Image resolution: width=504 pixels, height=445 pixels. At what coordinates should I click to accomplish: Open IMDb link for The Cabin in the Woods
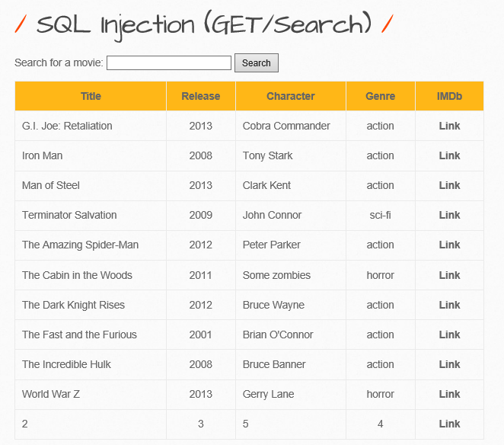click(x=449, y=275)
